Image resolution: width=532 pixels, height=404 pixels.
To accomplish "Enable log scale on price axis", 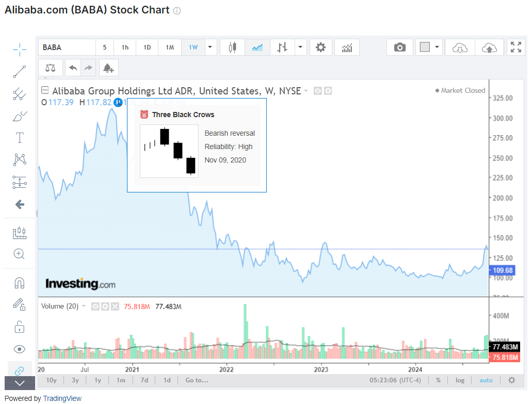I will coord(460,380).
